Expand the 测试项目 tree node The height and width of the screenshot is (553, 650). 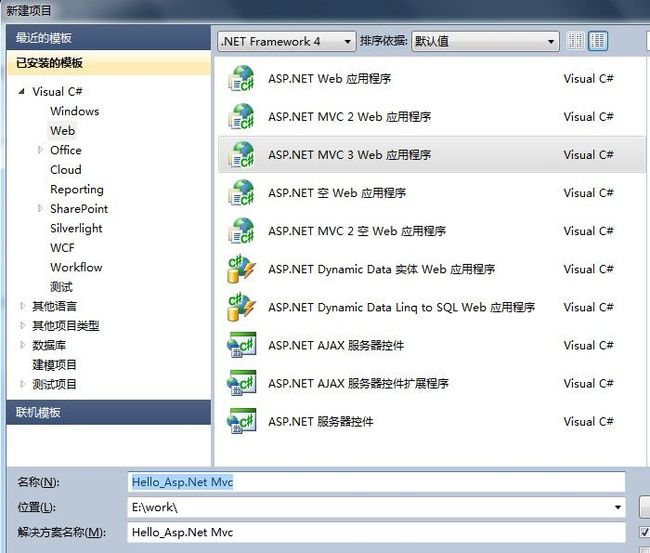click(22, 384)
